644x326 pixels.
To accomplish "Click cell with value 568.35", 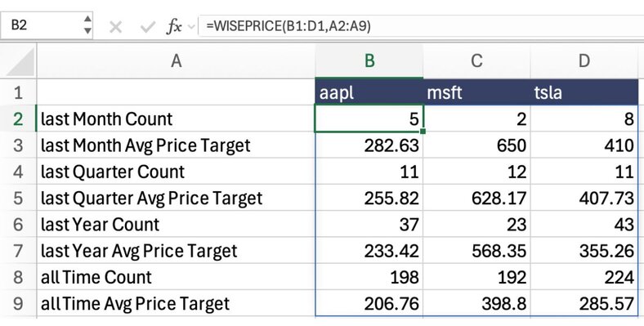I will pos(476,251).
